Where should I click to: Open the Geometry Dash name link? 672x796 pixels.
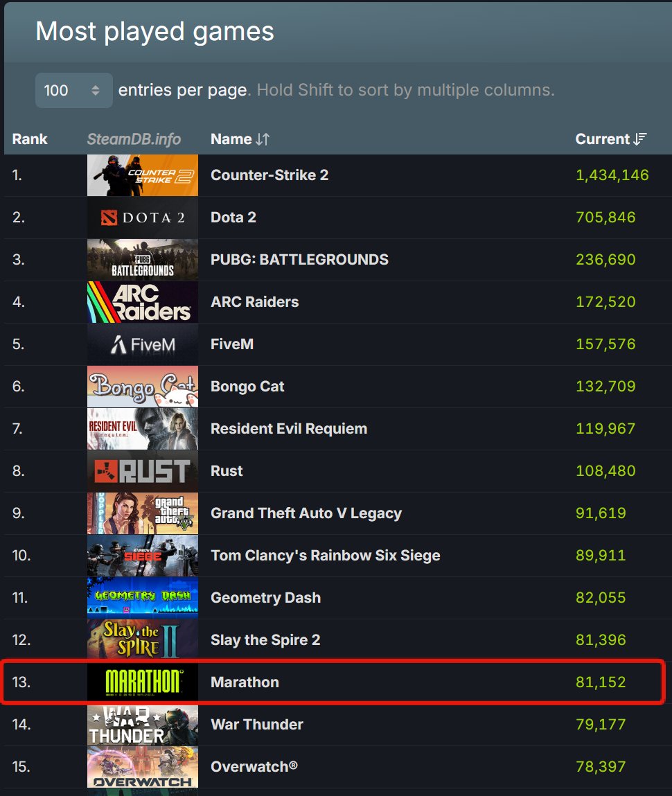(265, 597)
